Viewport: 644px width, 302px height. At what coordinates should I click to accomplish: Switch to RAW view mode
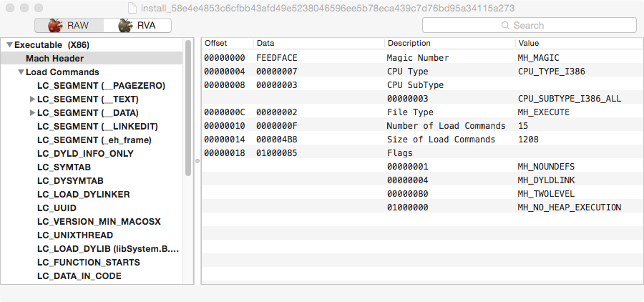pyautogui.click(x=69, y=26)
